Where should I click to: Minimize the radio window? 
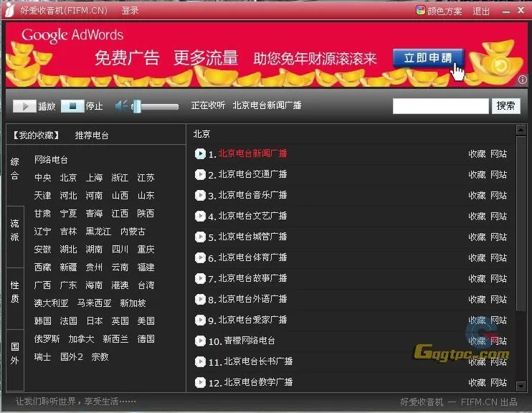click(506, 12)
